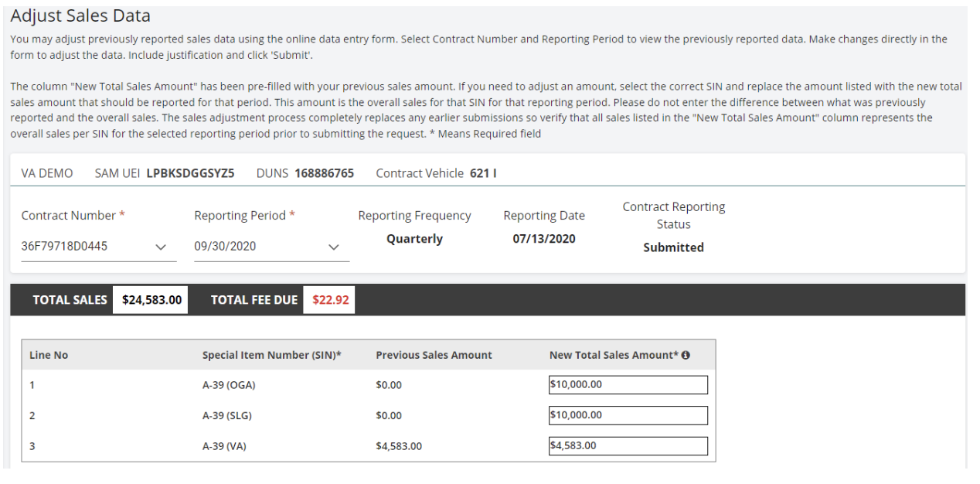Select the Special Item Number (SIN) column header
The height and width of the screenshot is (484, 980).
(272, 356)
